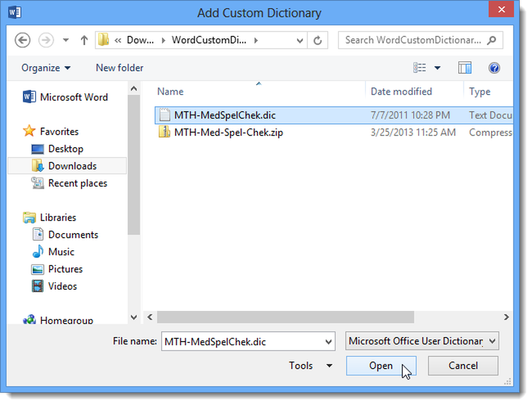Expand the arrow after WordCustomDi... breadcrumb

pyautogui.click(x=256, y=40)
